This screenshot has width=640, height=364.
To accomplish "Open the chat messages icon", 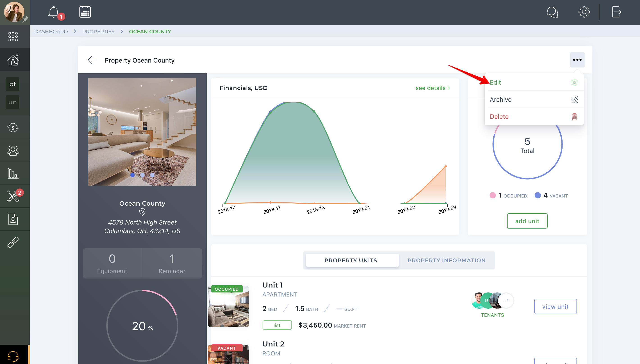I will click(x=552, y=12).
